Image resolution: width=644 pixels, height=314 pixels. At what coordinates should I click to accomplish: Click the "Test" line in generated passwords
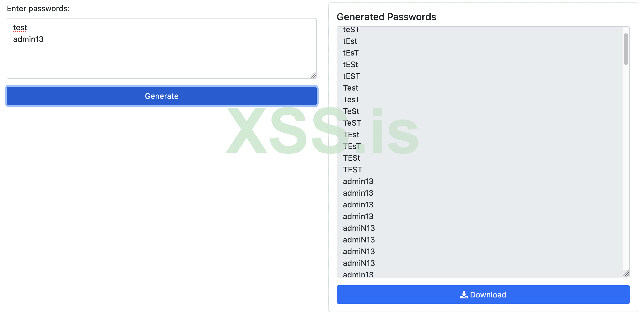tap(350, 88)
